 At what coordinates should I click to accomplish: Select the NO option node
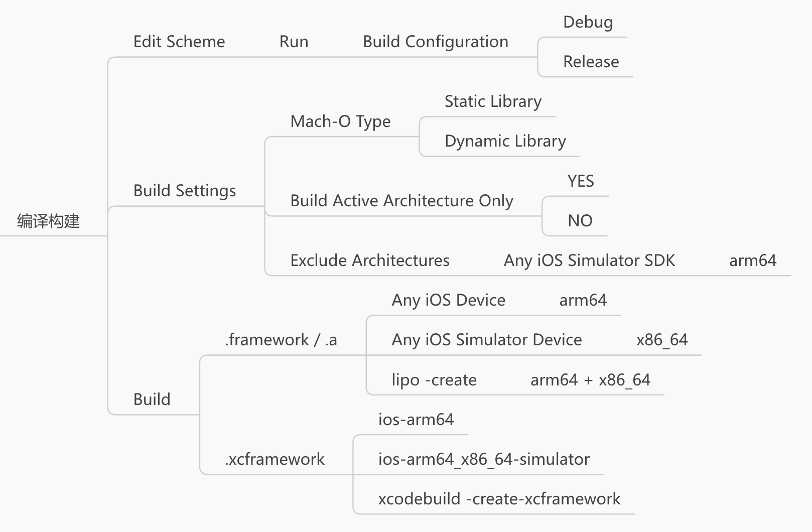point(580,221)
